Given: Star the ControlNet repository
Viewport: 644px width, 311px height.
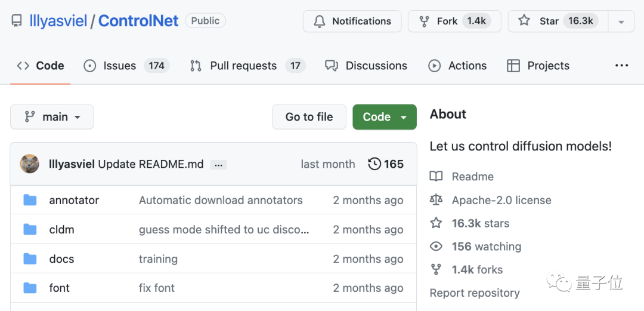Looking at the screenshot, I should click(557, 21).
